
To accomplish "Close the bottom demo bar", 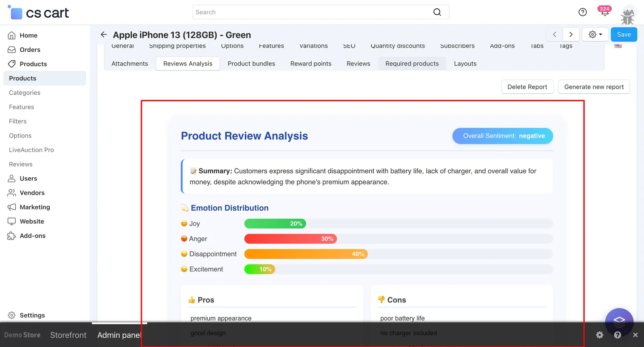I will [635, 335].
